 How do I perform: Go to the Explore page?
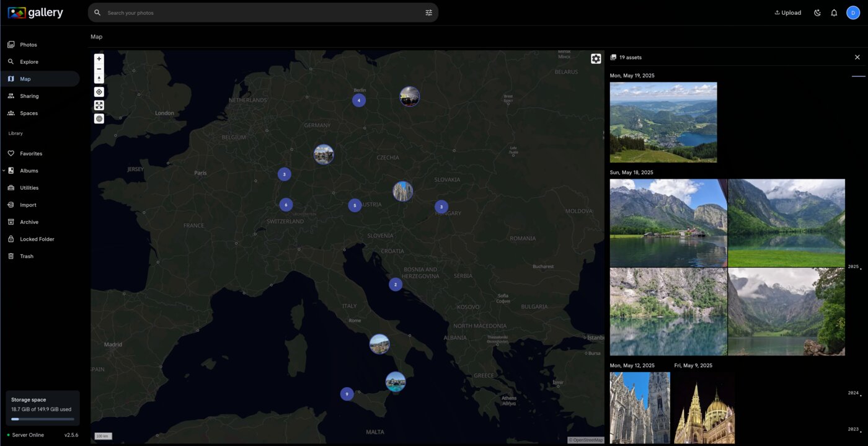pyautogui.click(x=28, y=61)
